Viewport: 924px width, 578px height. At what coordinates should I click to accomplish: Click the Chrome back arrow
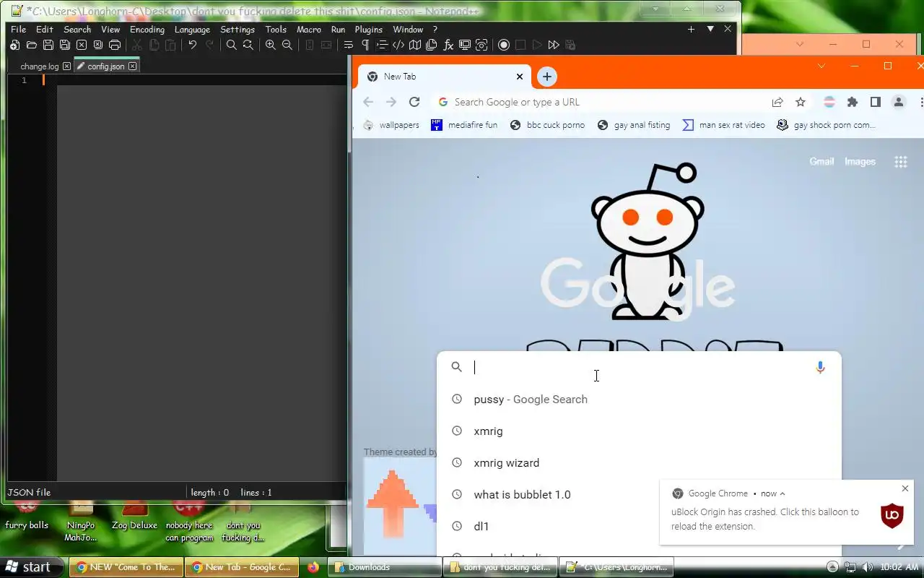[x=368, y=102]
